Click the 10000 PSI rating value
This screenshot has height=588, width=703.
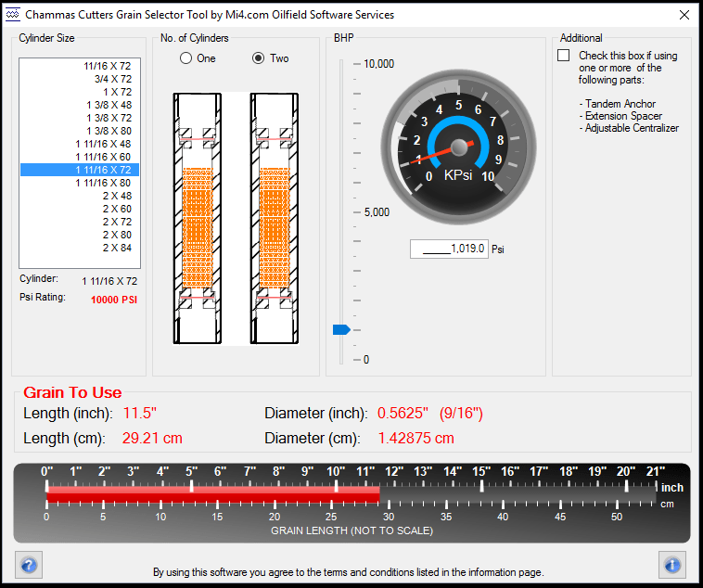tap(114, 300)
